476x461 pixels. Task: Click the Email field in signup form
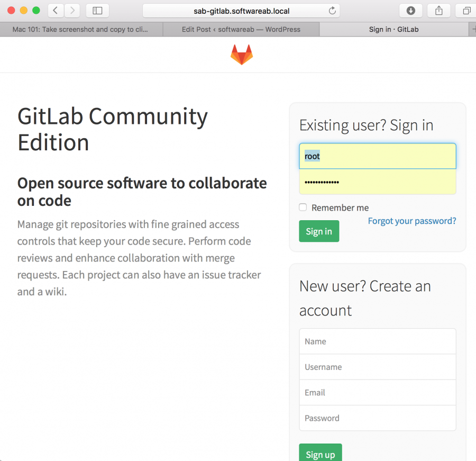click(377, 392)
